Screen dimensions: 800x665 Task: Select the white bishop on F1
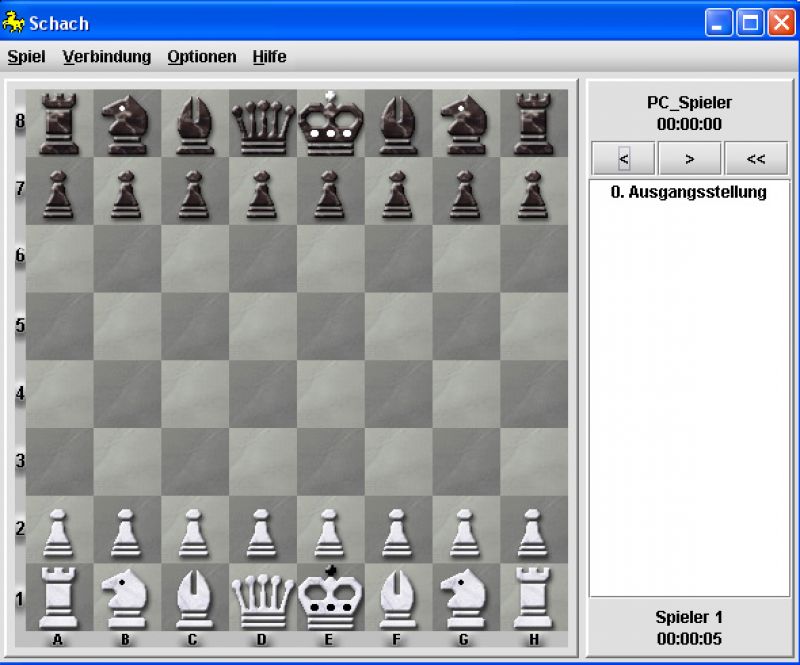point(397,599)
